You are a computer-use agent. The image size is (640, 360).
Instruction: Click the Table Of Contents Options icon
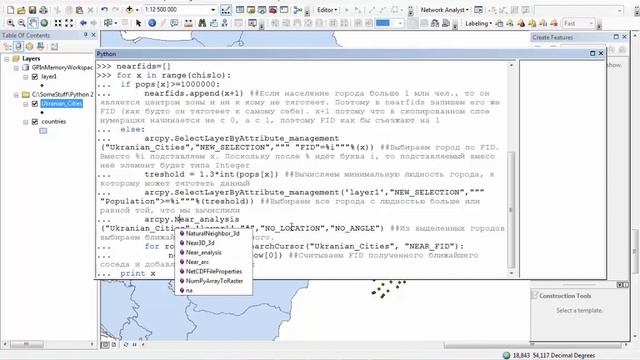tap(54, 47)
